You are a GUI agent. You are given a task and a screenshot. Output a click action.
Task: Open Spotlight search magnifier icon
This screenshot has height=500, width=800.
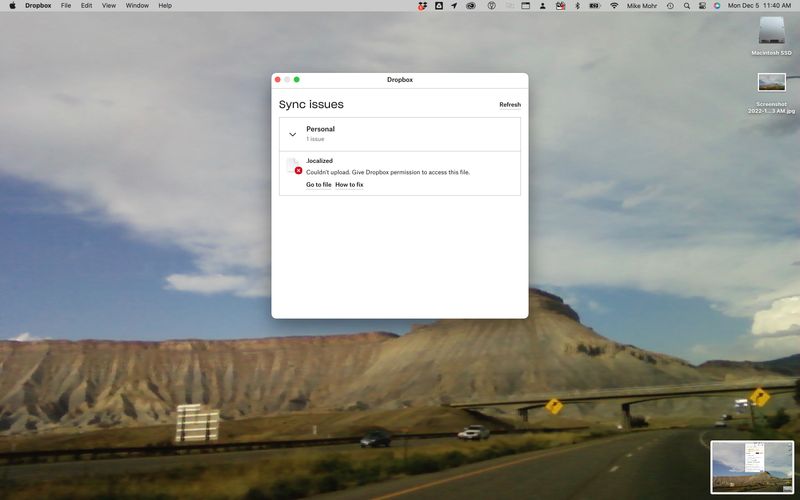point(687,6)
